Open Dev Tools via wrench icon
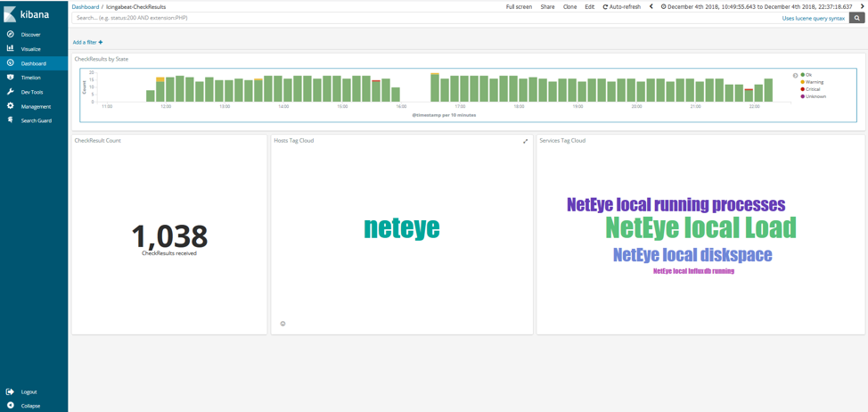 click(10, 92)
